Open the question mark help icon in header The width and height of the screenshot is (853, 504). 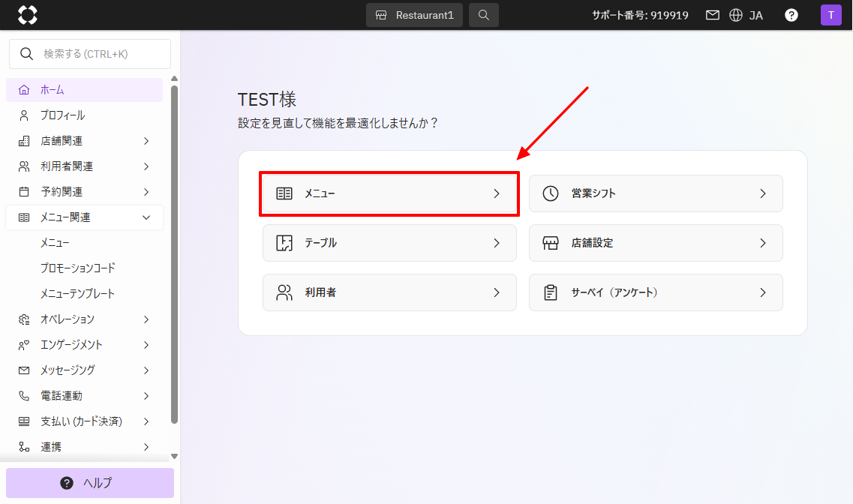(x=791, y=15)
